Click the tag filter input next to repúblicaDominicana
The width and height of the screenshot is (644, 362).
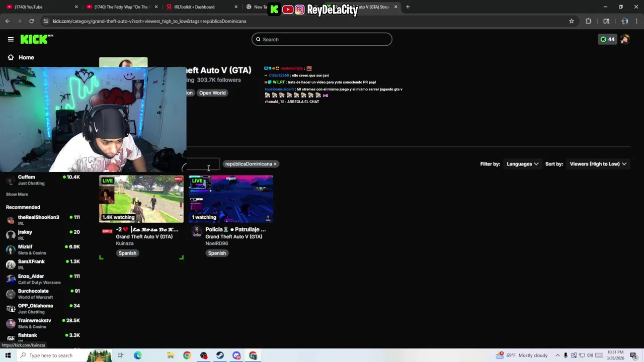click(x=203, y=164)
